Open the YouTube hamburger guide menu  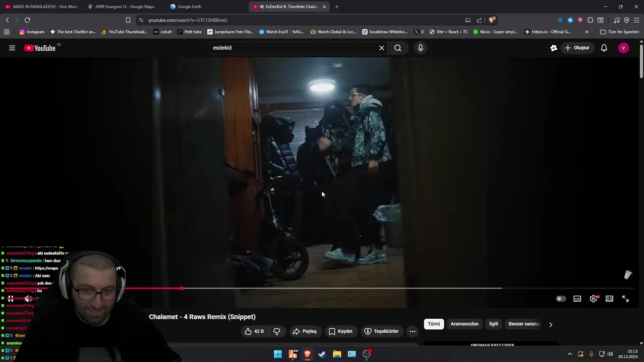pos(12,48)
